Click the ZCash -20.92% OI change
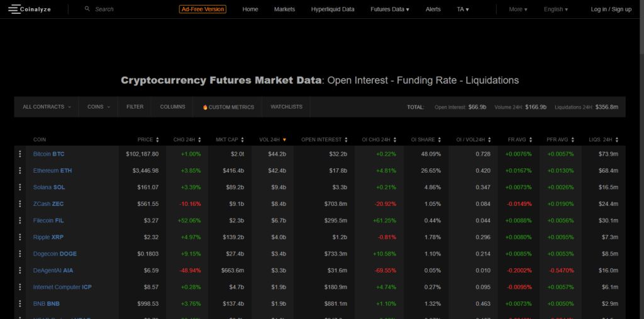Image resolution: width=644 pixels, height=319 pixels. (386, 204)
